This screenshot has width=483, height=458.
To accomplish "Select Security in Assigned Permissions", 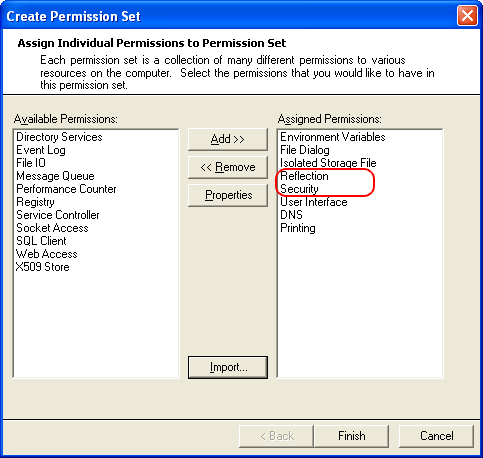I will 299,189.
